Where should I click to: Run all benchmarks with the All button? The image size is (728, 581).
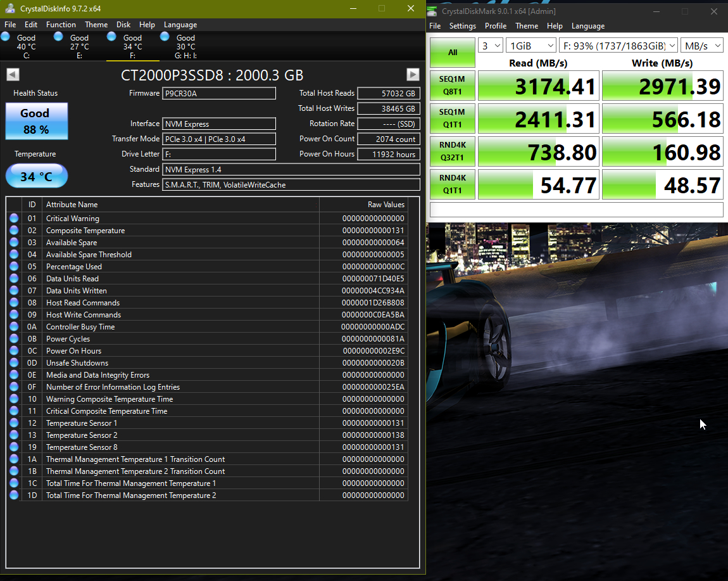[452, 53]
